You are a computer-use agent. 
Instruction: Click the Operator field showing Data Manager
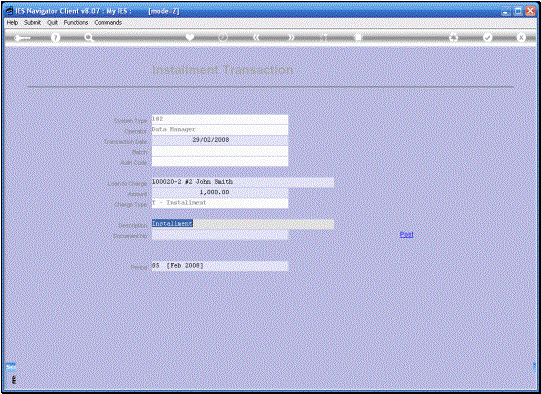click(220, 130)
